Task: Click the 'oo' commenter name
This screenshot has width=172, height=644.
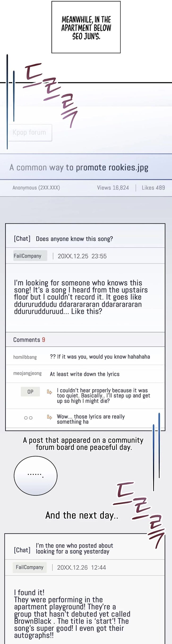Action: tap(28, 418)
